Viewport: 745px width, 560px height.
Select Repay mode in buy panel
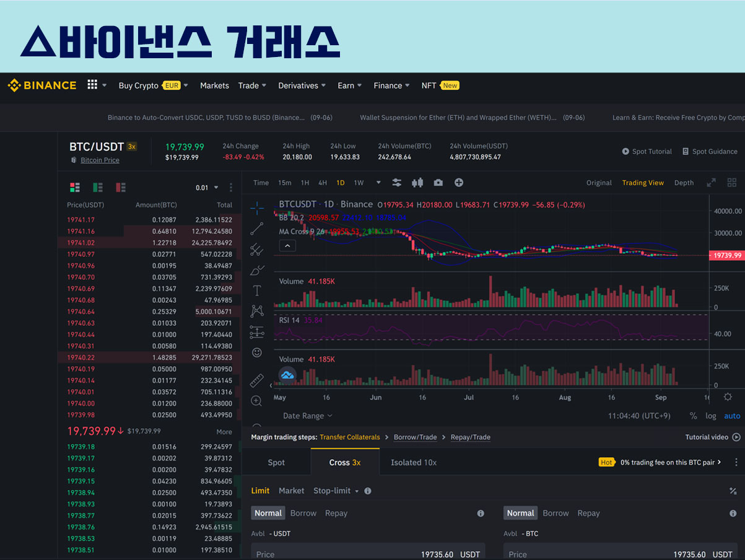tap(336, 513)
